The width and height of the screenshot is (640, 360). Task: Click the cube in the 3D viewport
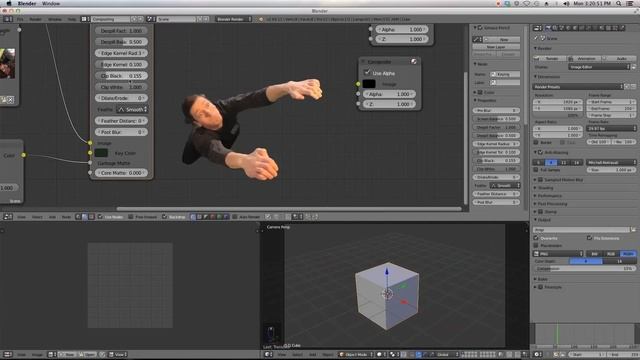[387, 295]
